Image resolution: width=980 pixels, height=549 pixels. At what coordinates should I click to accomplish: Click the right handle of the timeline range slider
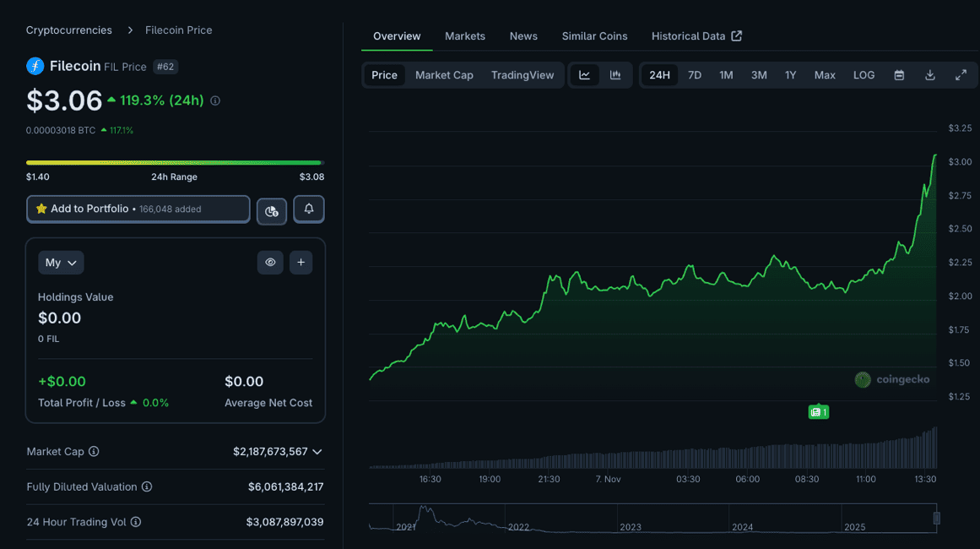pos(936,518)
